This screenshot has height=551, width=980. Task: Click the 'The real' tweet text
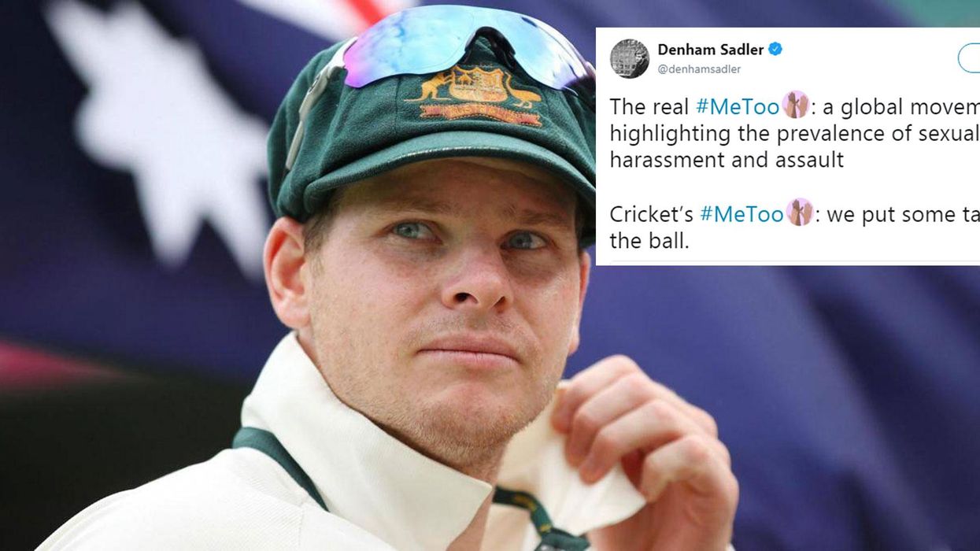tap(650, 106)
